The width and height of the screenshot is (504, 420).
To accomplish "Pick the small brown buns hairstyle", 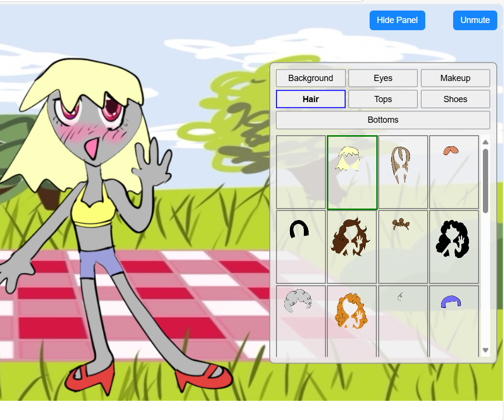I will tap(403, 247).
